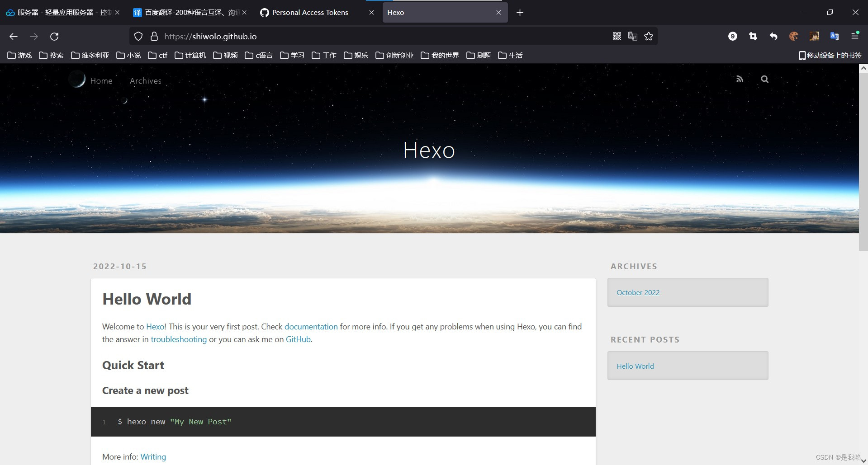Open the Writing link
Screen dimensions: 868x465
[x=153, y=457]
